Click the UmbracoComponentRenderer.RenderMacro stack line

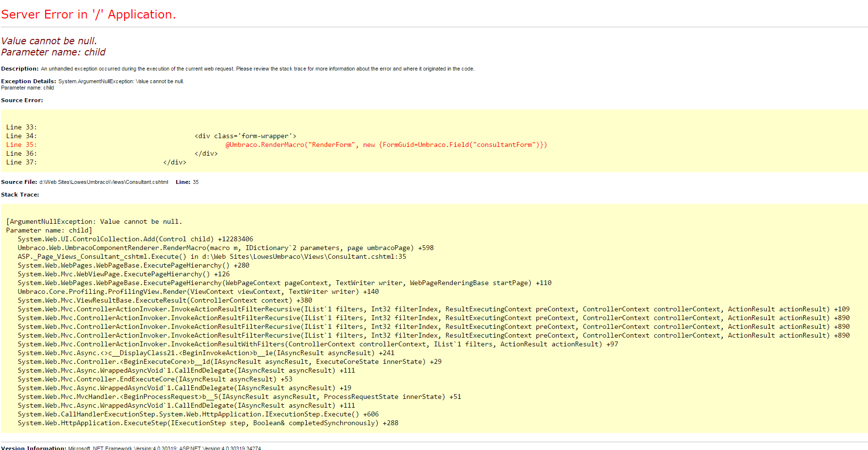click(225, 248)
